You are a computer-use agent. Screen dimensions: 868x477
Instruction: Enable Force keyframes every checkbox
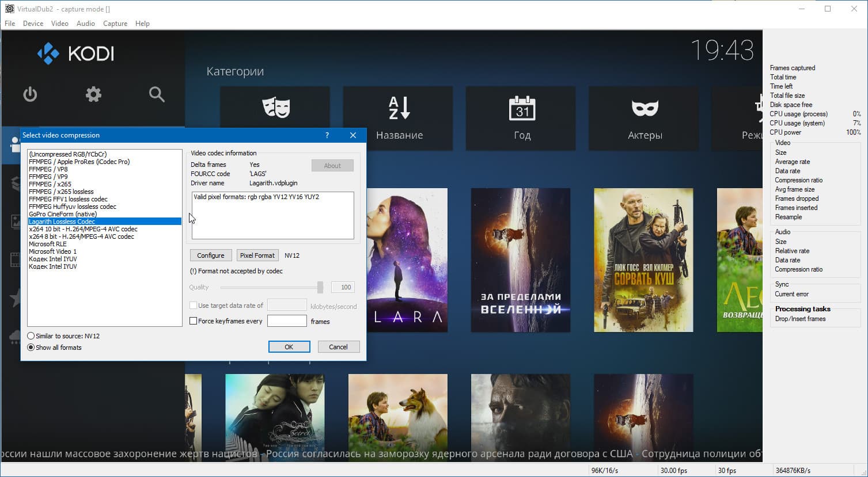(x=194, y=321)
